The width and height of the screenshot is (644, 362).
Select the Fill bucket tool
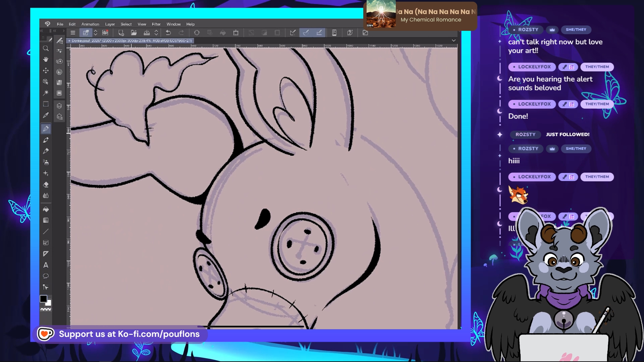[x=46, y=209]
